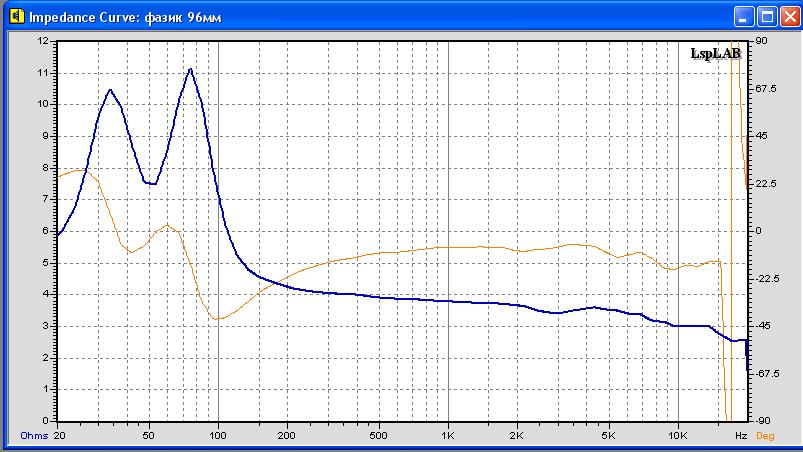Click the first blue impedance peak near 10.5 ohms
This screenshot has height=452, width=803.
pos(111,90)
